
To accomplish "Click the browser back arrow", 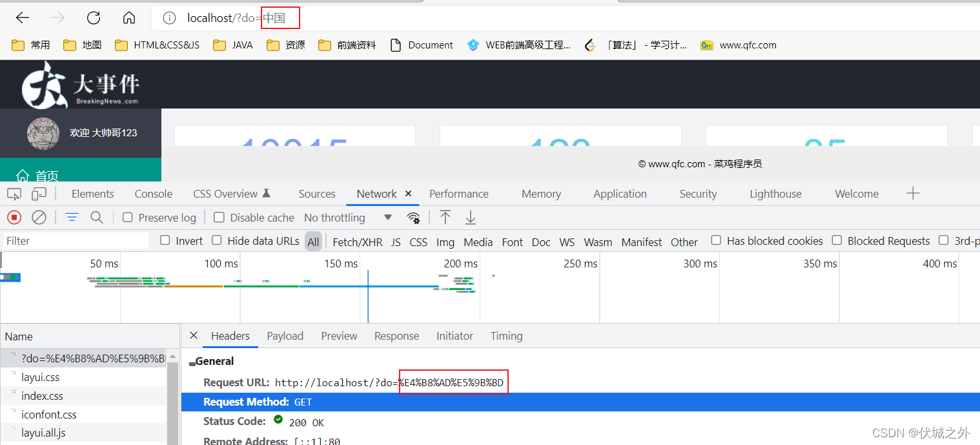I will (x=23, y=18).
